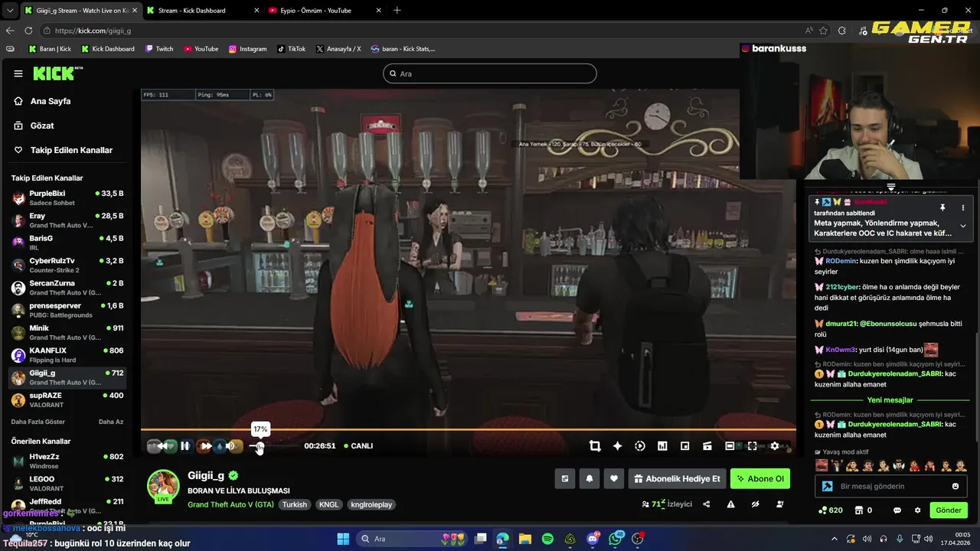Expand the pinned chat message chevron
The width and height of the screenshot is (980, 551).
[963, 226]
